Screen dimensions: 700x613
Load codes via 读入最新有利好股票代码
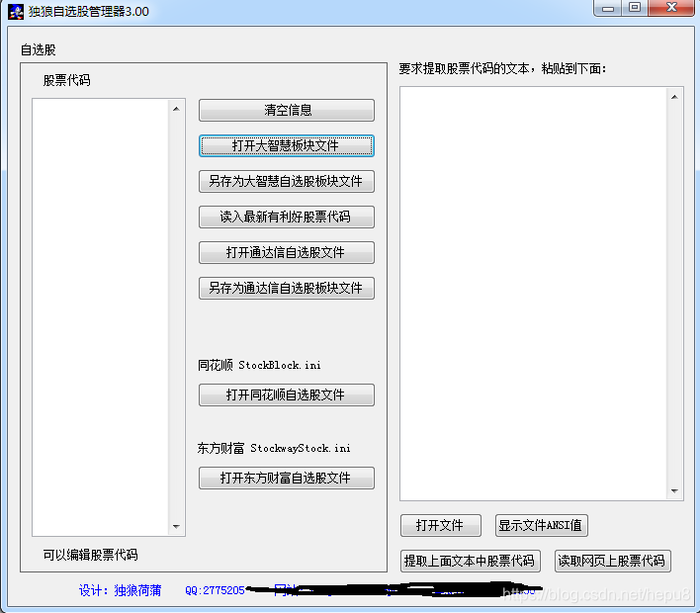(286, 217)
